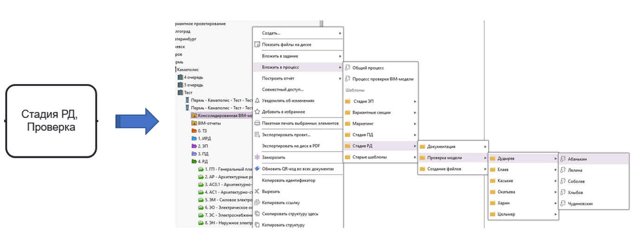The height and width of the screenshot is (246, 644).
Task: Expand the Создать submenu arrow
Action: 340,33
